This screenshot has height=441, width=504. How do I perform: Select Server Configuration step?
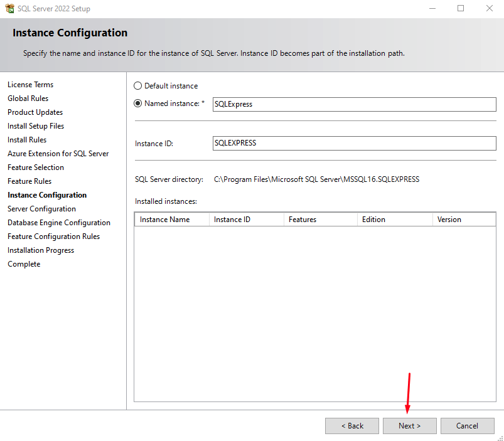pyautogui.click(x=42, y=209)
